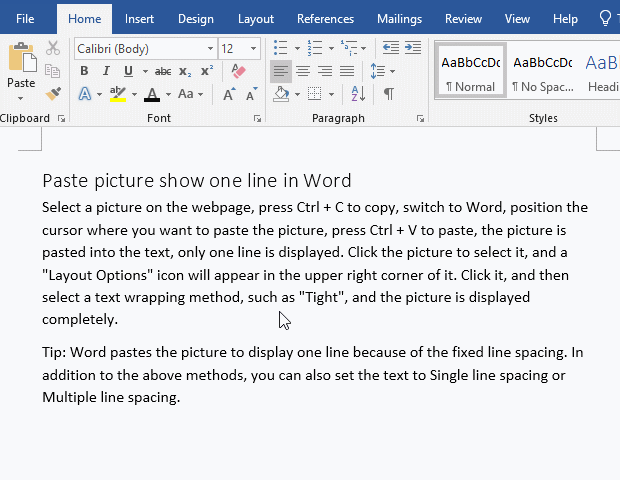Open shading color dropdown arrow

click(x=297, y=94)
